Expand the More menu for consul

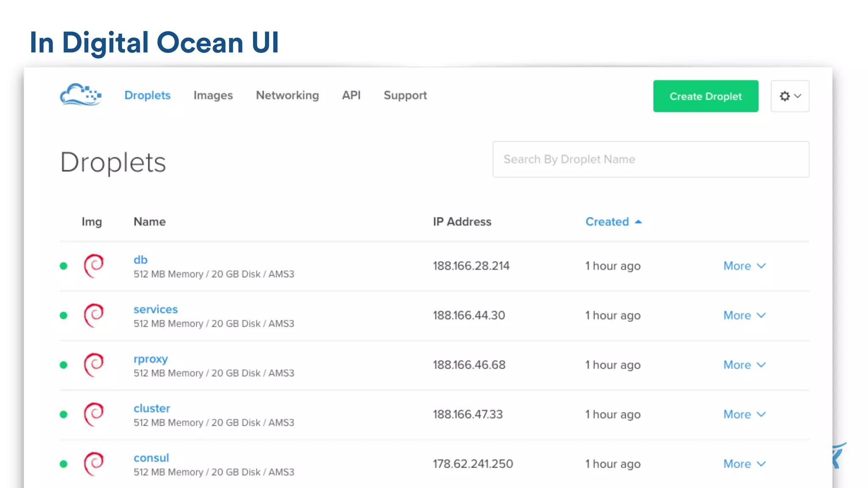pyautogui.click(x=745, y=464)
